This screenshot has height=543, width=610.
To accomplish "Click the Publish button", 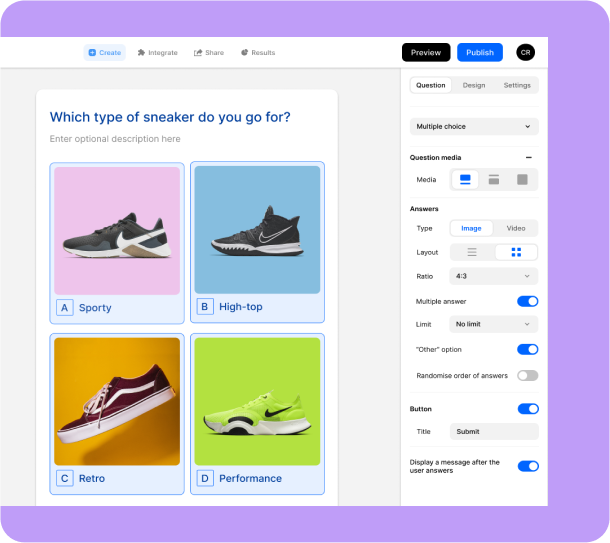I will point(480,52).
